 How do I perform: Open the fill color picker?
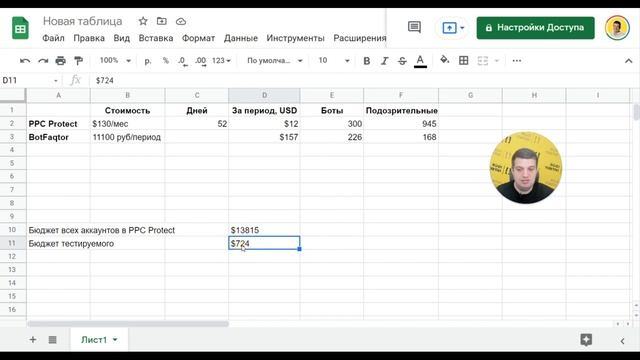[444, 60]
